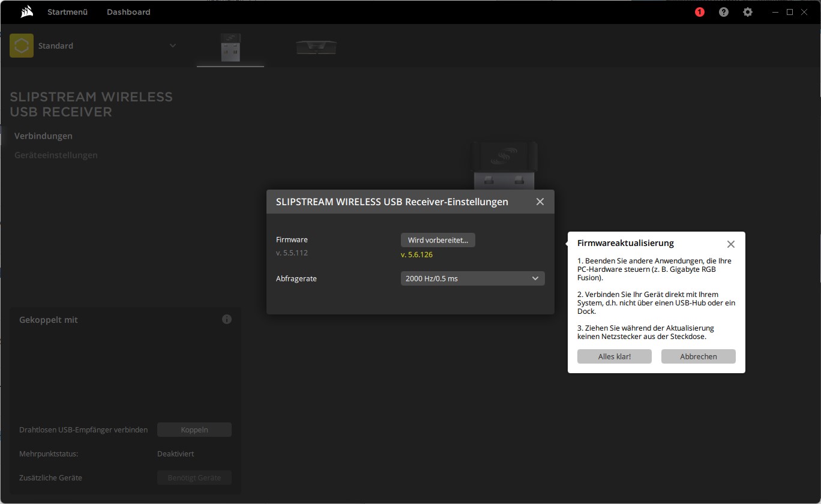
Task: Click the Wird vorbereitet progress control
Action: coord(438,240)
